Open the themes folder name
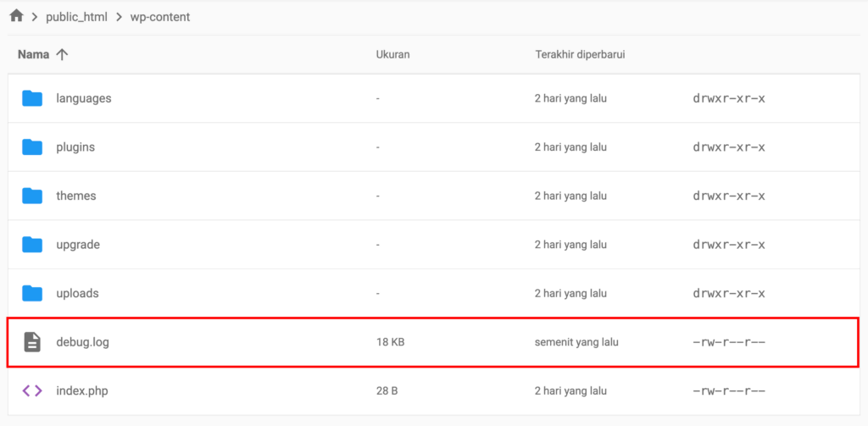The width and height of the screenshot is (868, 426). pyautogui.click(x=76, y=196)
